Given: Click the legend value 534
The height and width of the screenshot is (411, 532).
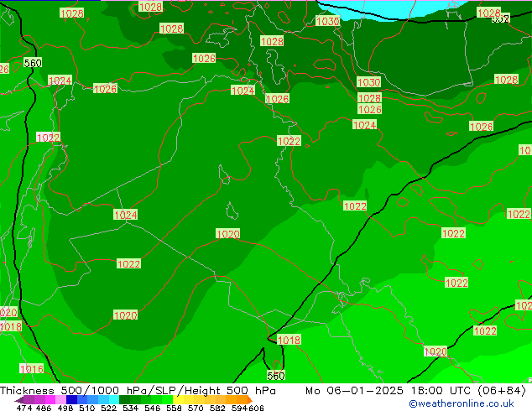Looking at the screenshot, I should (x=130, y=408).
